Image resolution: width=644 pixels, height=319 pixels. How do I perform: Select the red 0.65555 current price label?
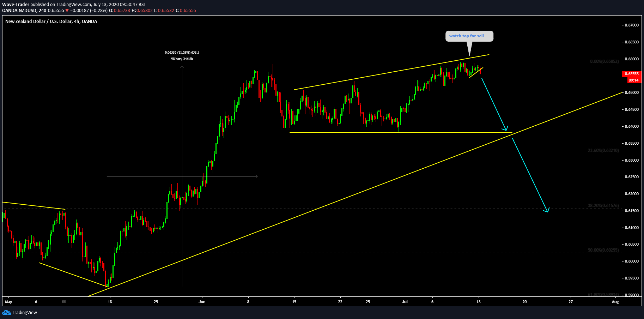pyautogui.click(x=632, y=74)
